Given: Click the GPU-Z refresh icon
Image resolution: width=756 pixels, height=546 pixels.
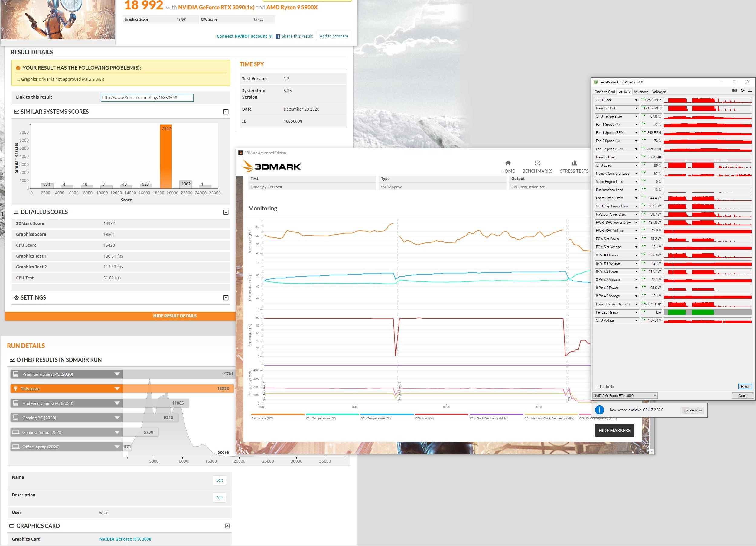Looking at the screenshot, I should tap(742, 90).
